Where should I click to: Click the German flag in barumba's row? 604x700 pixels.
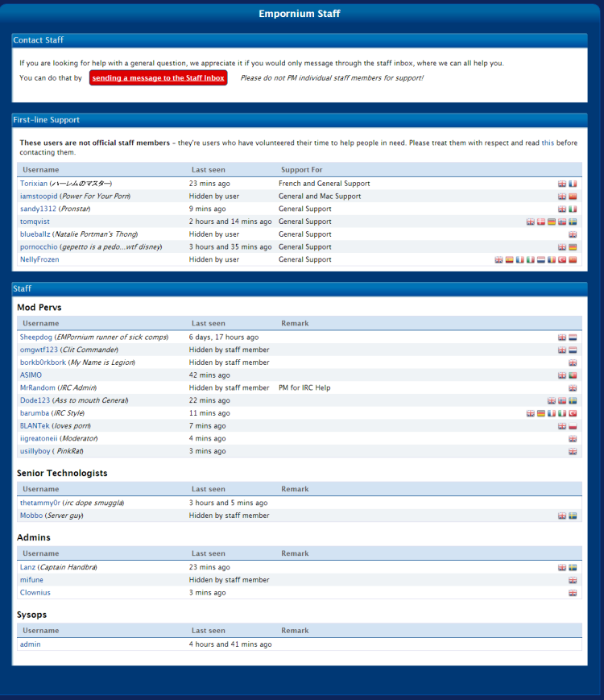coord(541,413)
